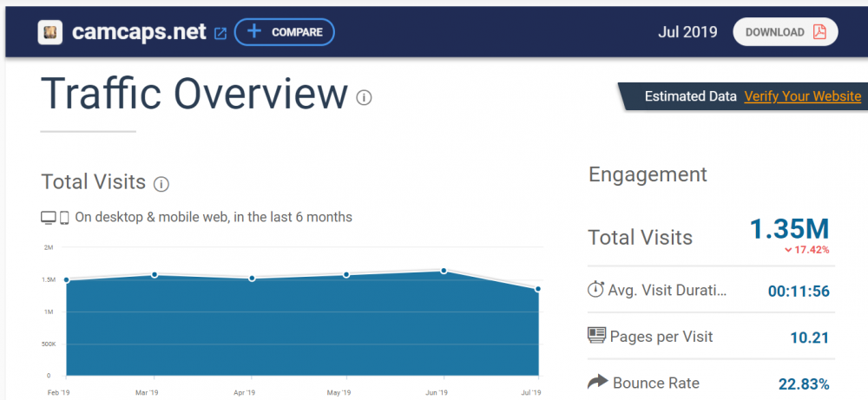Click the Feb '19 chart data point
The image size is (868, 400).
(67, 280)
